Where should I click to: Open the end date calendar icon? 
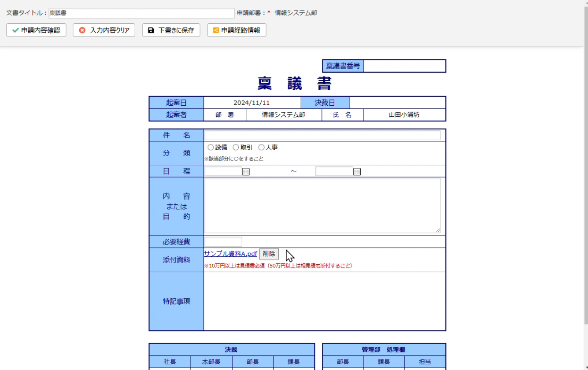[x=357, y=172]
